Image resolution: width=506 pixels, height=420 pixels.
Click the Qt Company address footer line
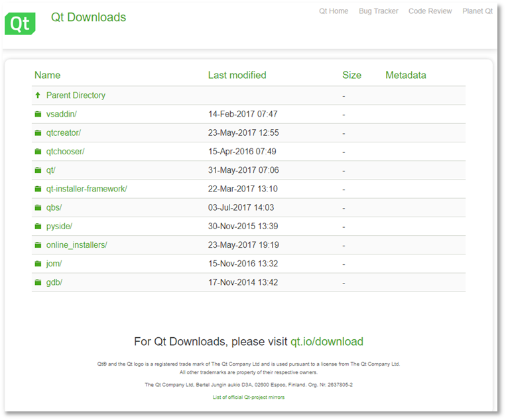249,384
